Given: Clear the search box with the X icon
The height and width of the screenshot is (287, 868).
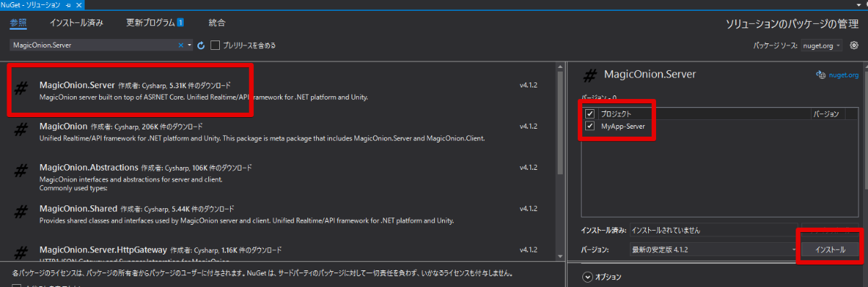Looking at the screenshot, I should coord(181,45).
